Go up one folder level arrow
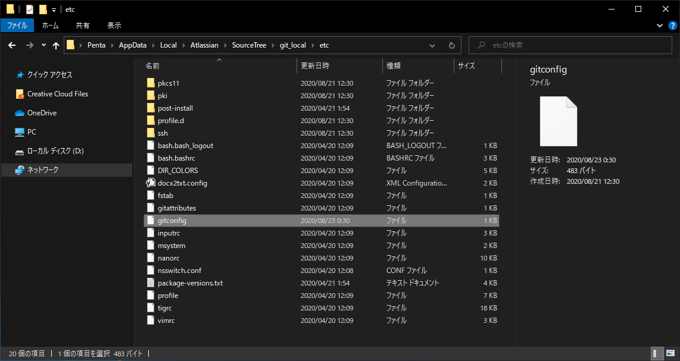This screenshot has width=680, height=361. click(x=56, y=45)
